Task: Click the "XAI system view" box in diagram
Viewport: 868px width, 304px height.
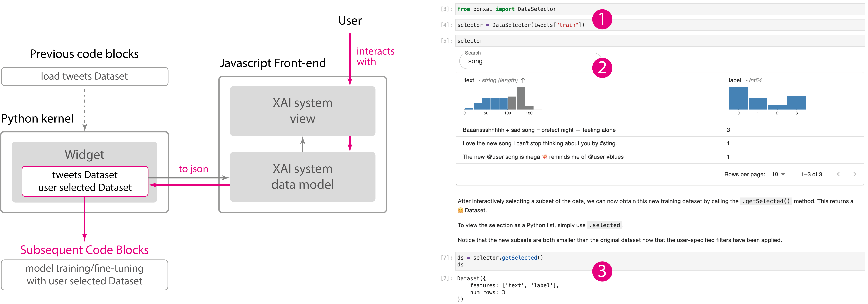Action: point(303,111)
